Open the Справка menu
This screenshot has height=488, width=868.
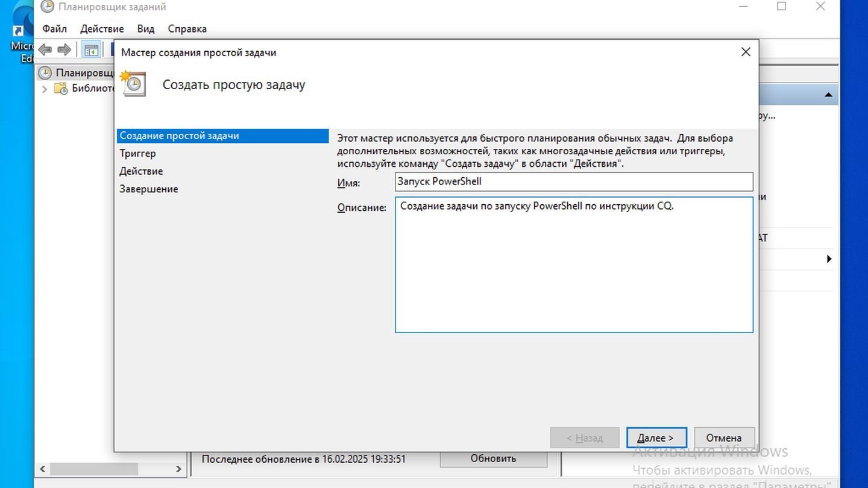tap(187, 29)
